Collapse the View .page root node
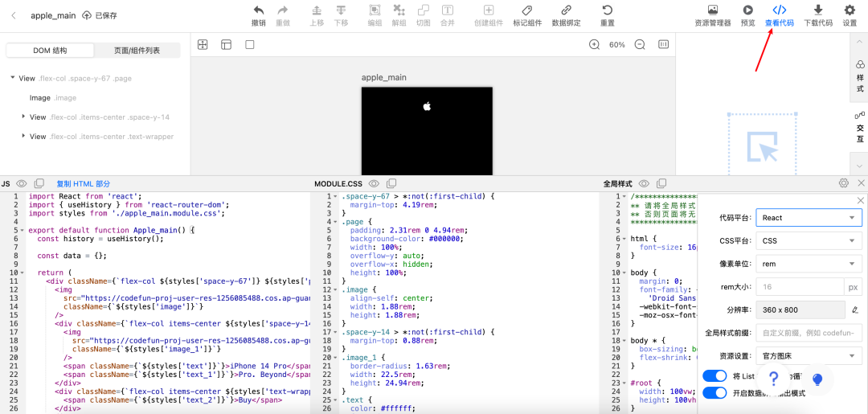 pos(12,77)
